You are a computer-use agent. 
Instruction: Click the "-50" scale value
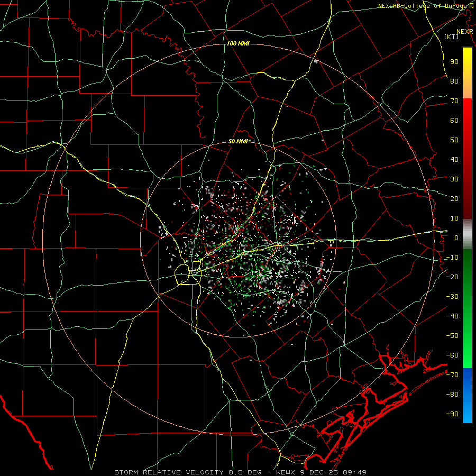452,336
